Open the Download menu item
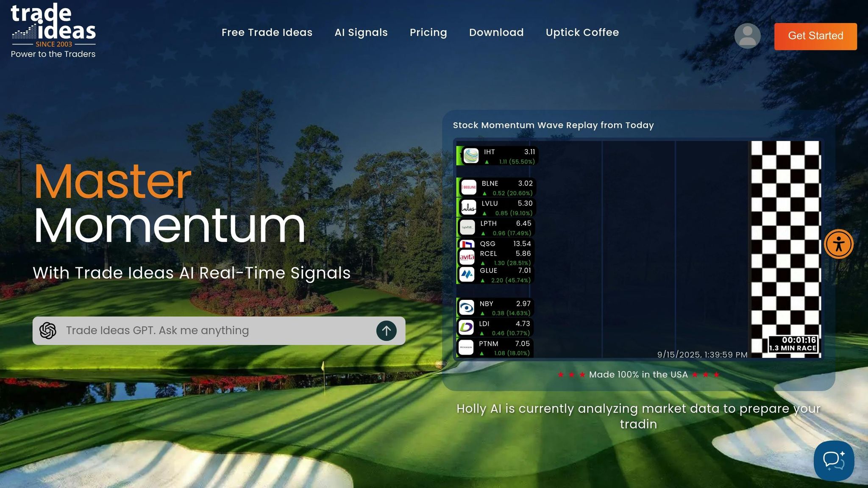 pyautogui.click(x=496, y=33)
